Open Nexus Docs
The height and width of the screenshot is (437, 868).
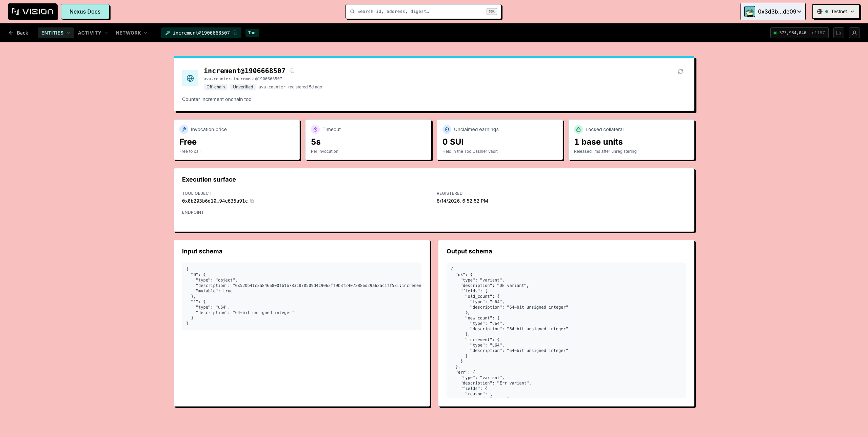tap(85, 12)
